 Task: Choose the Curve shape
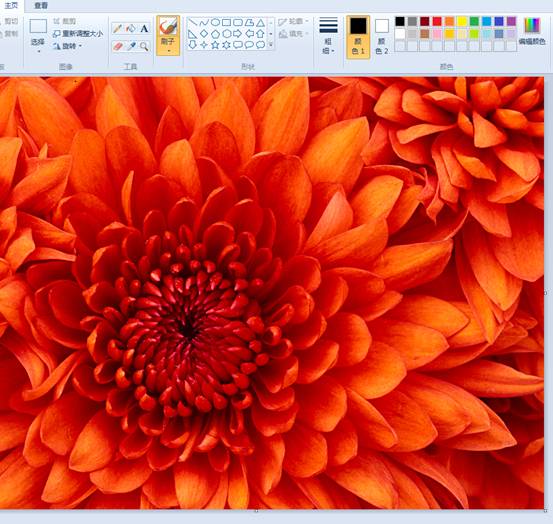(x=203, y=23)
